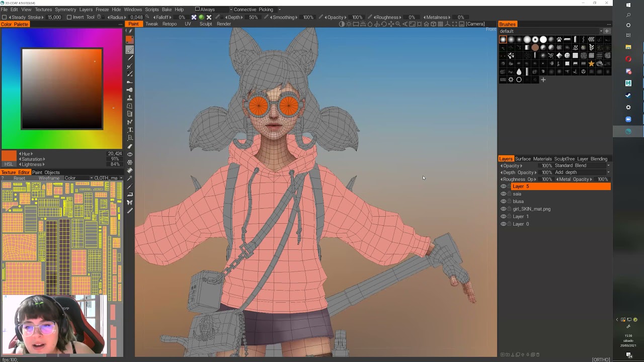Toggle Layer 0 visibility eye
The height and width of the screenshot is (362, 644).
pos(503,224)
